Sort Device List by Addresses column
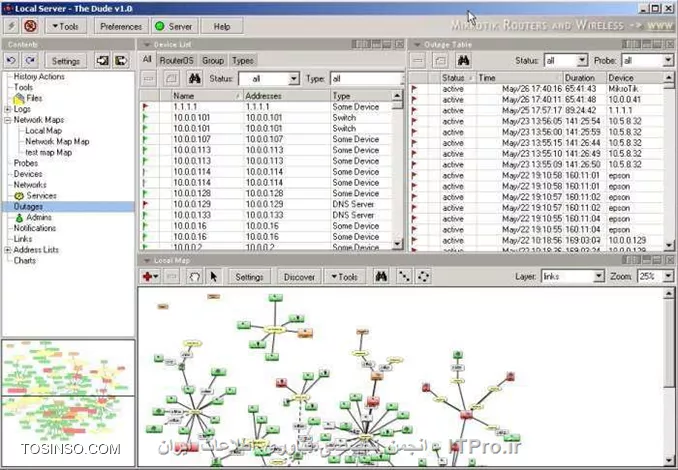 coord(286,96)
